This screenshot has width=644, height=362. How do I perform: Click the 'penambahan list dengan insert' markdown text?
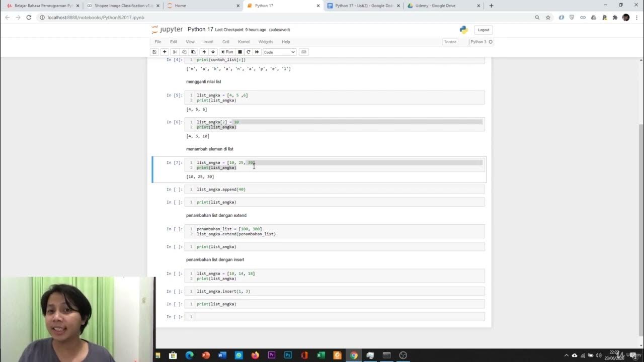click(x=215, y=259)
